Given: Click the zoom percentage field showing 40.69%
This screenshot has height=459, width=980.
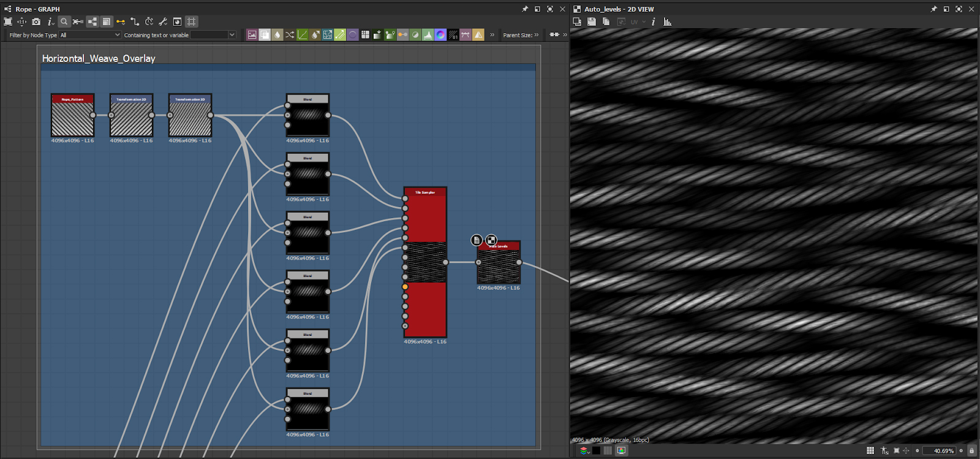Looking at the screenshot, I should pyautogui.click(x=940, y=450).
